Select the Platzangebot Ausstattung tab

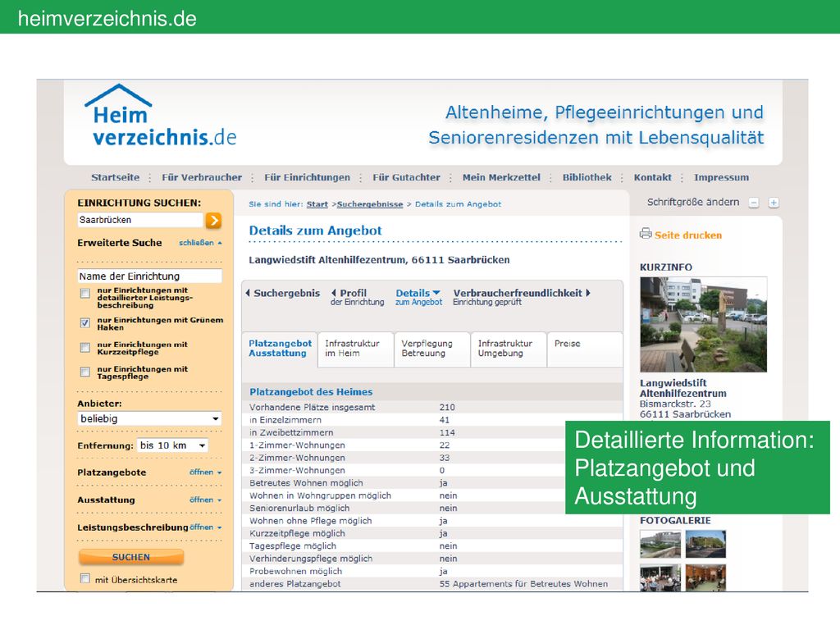(x=280, y=349)
